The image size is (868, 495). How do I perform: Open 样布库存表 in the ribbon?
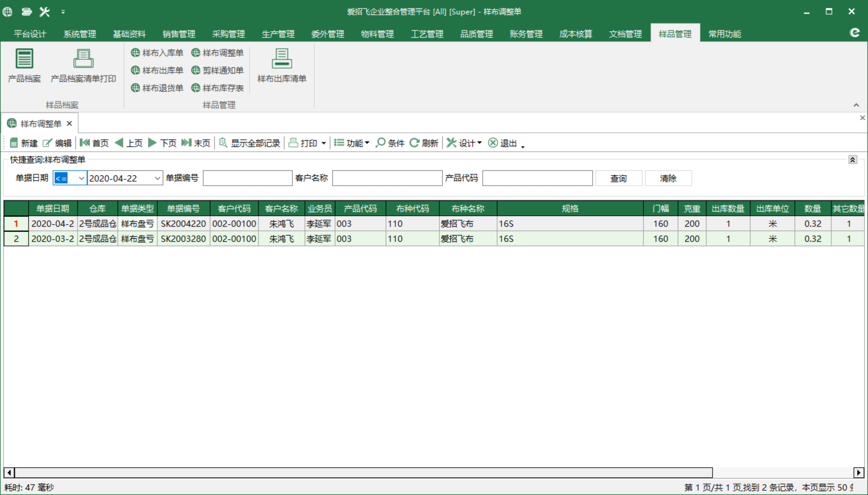(217, 88)
